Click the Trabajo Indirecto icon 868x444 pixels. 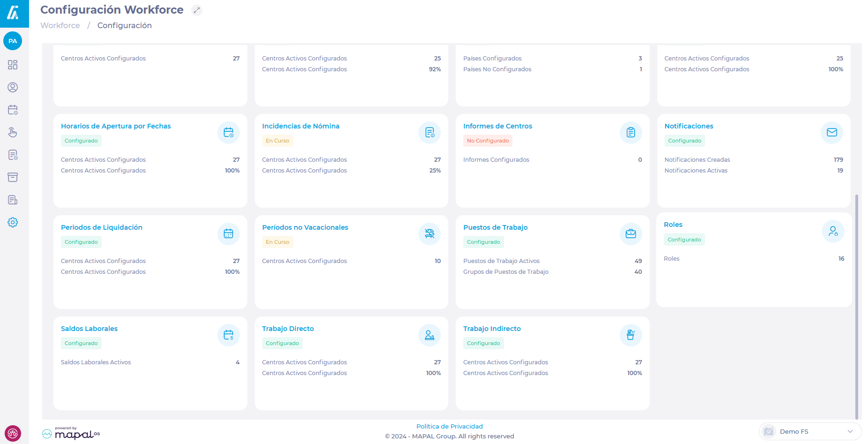pyautogui.click(x=631, y=335)
